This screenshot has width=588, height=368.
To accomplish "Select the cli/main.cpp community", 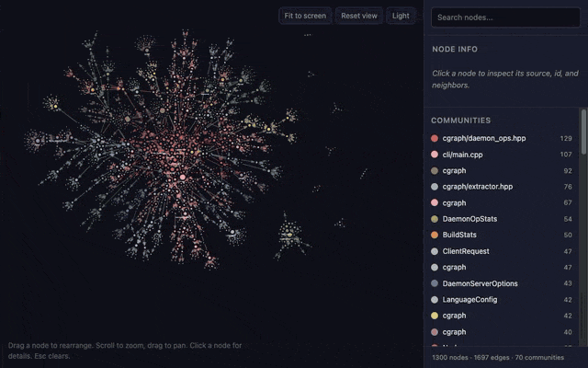I will (x=502, y=155).
